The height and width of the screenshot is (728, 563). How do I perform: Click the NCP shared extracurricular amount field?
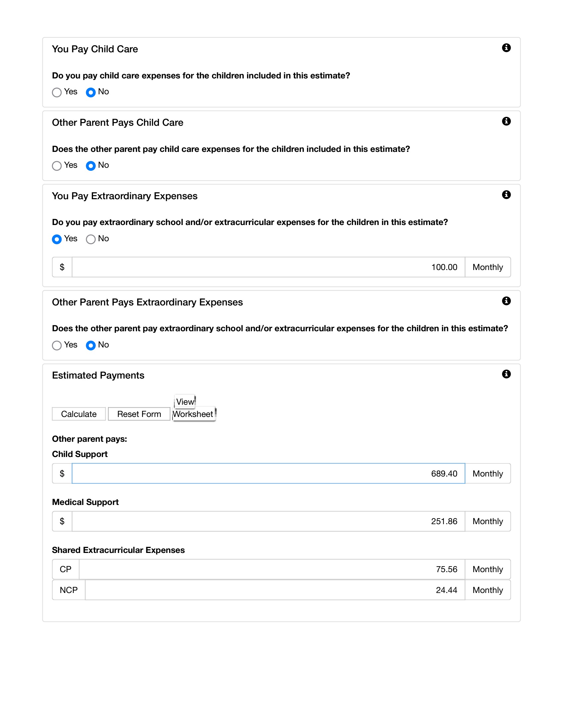pyautogui.click(x=275, y=590)
